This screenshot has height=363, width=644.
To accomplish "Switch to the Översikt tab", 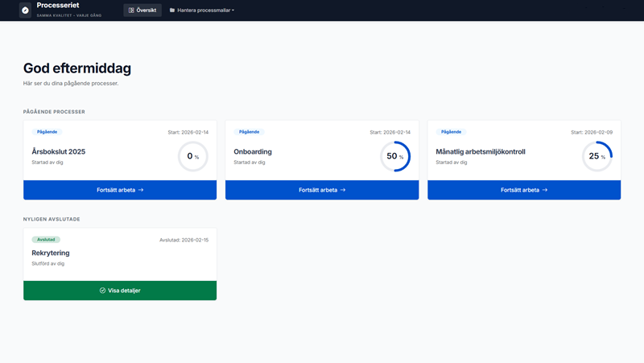I will pyautogui.click(x=142, y=10).
